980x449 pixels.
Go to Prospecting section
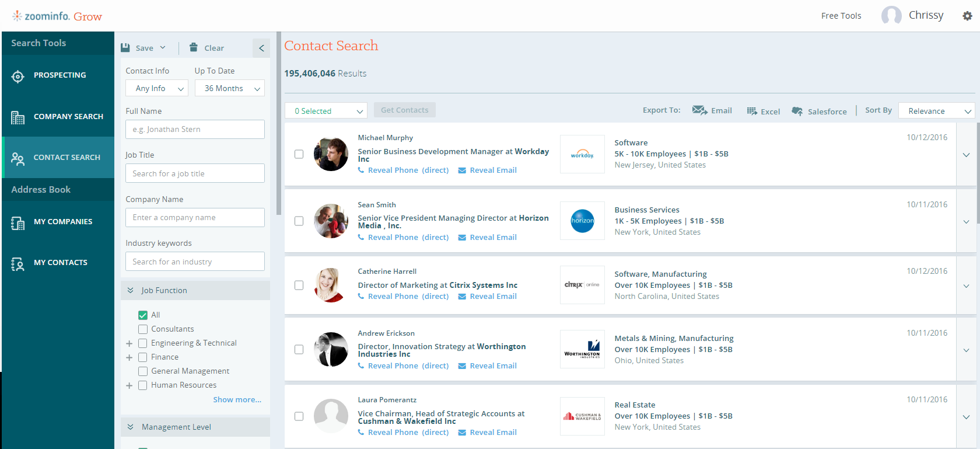pos(60,75)
